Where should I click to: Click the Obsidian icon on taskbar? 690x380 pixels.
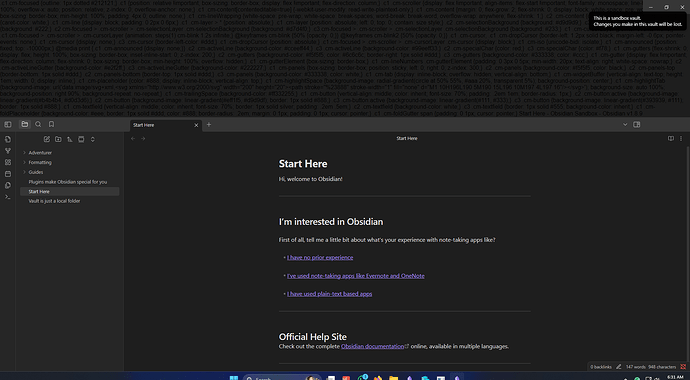pos(457,377)
